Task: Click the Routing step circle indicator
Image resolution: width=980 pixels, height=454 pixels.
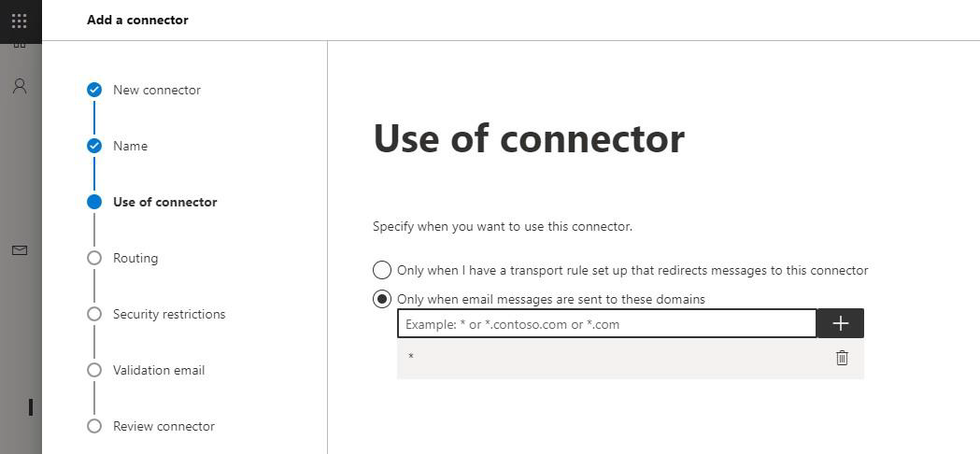Action: point(94,258)
